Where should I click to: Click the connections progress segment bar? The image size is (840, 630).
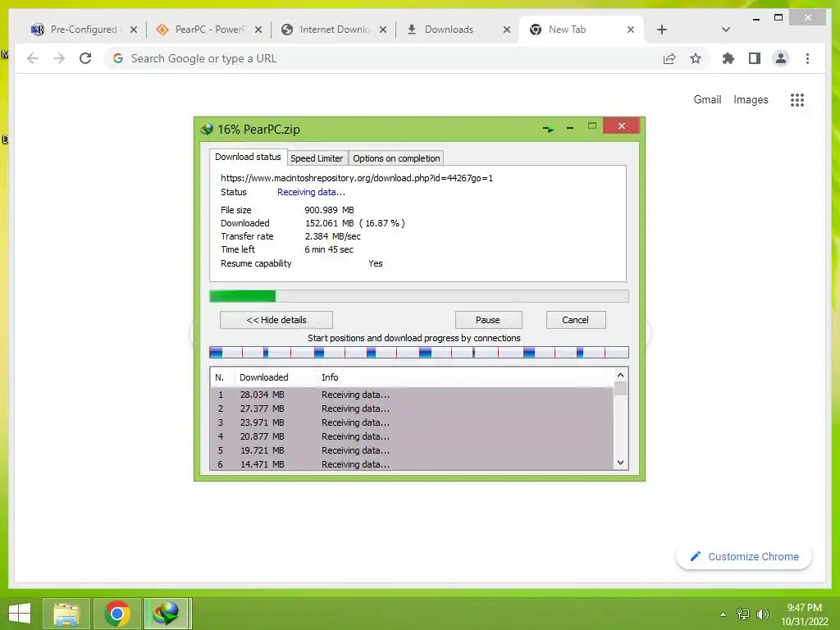[419, 352]
